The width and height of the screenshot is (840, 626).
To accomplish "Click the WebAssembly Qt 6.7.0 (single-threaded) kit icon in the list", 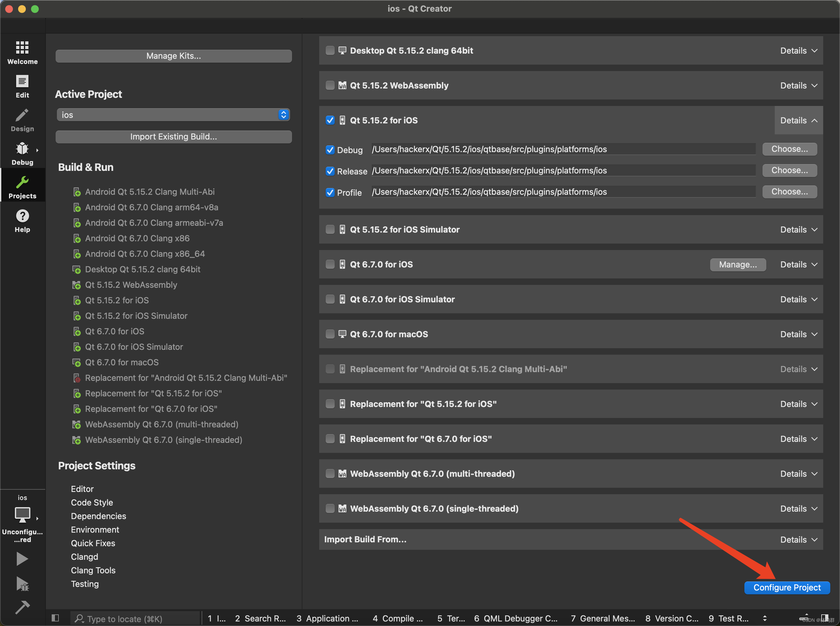I will click(77, 440).
